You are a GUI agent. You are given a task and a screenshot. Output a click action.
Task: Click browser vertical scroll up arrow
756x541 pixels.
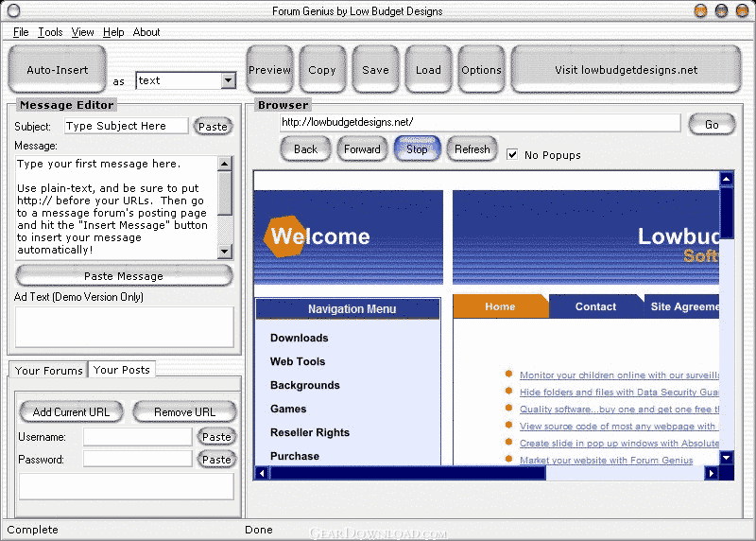pyautogui.click(x=727, y=179)
